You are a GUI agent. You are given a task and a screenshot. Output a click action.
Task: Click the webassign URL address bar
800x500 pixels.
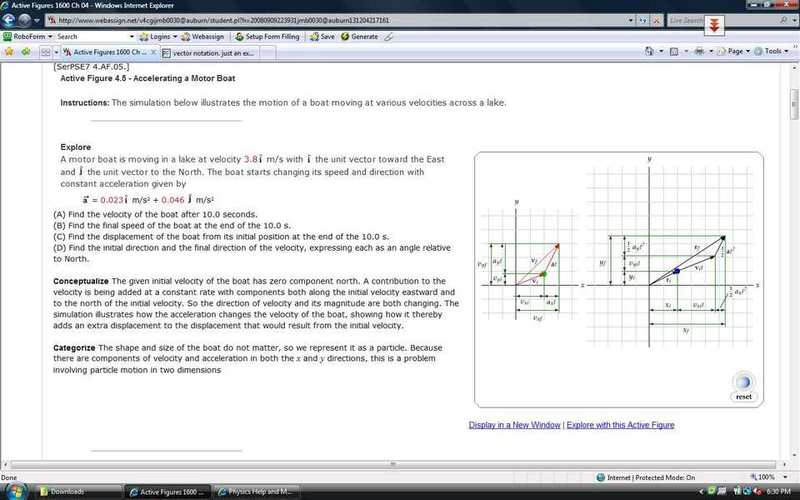[x=336, y=20]
